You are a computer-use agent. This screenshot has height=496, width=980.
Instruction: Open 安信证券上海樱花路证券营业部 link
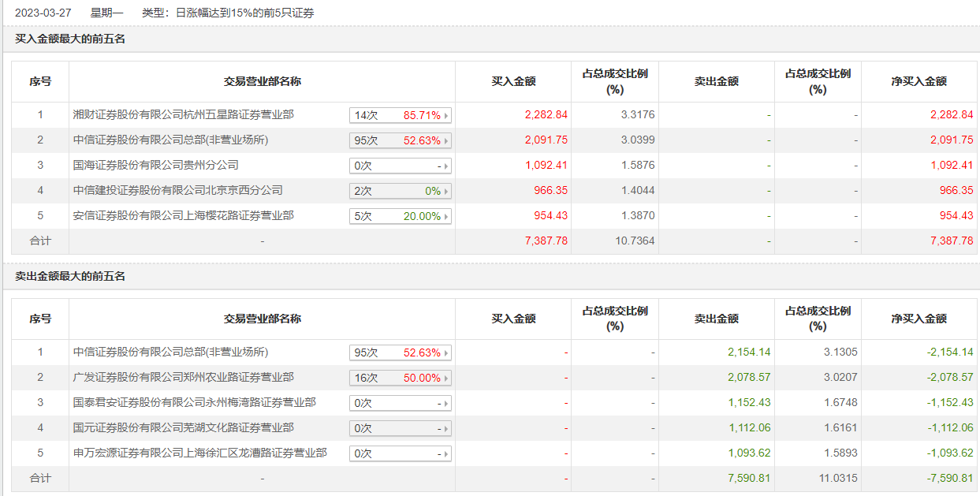click(x=183, y=215)
